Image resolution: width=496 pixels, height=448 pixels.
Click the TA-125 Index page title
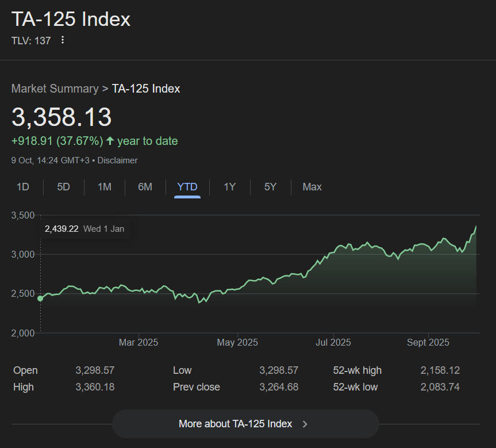click(71, 19)
